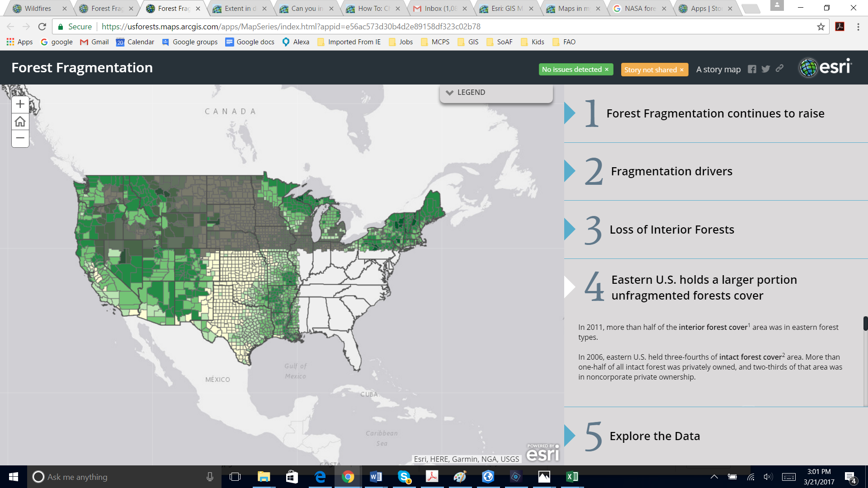
Task: Reload the current browser page
Action: 42,27
